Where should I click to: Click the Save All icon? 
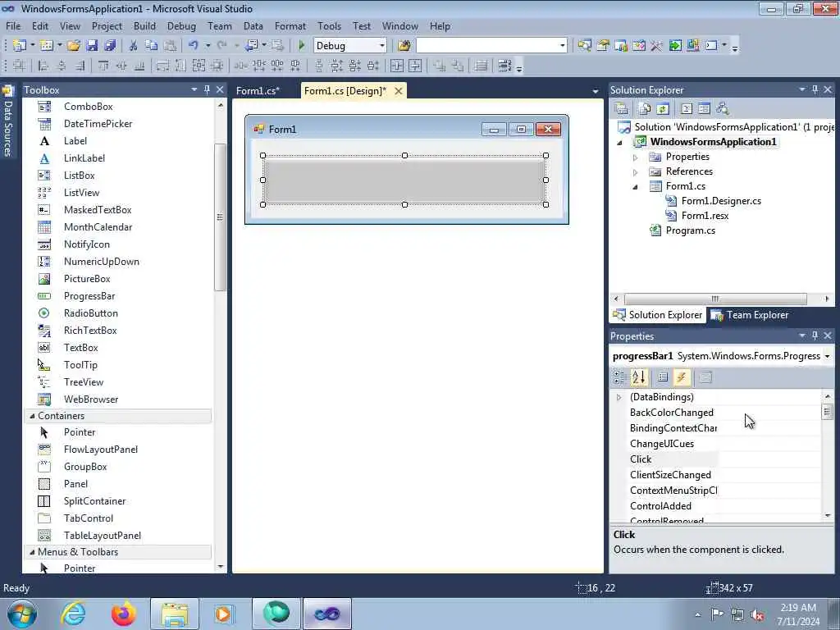pos(111,46)
